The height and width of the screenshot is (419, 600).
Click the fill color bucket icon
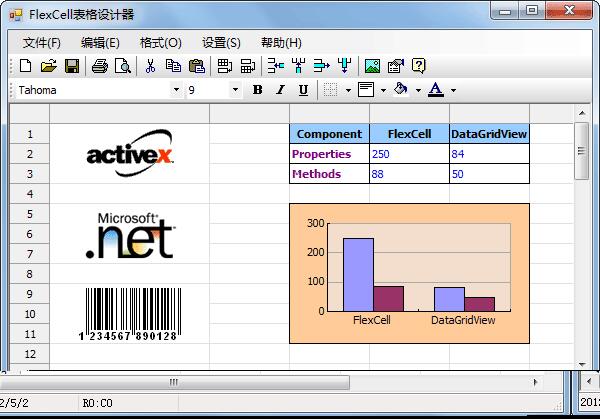(401, 89)
